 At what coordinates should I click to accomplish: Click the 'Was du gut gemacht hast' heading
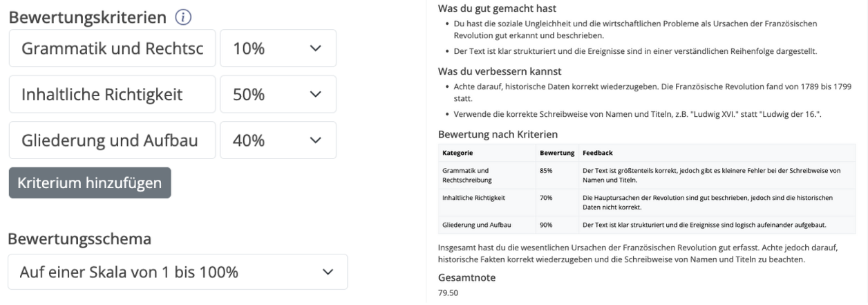(498, 9)
